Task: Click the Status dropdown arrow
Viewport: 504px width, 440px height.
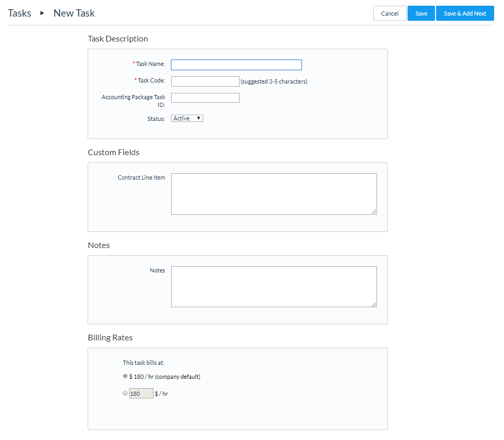Action: (x=199, y=118)
